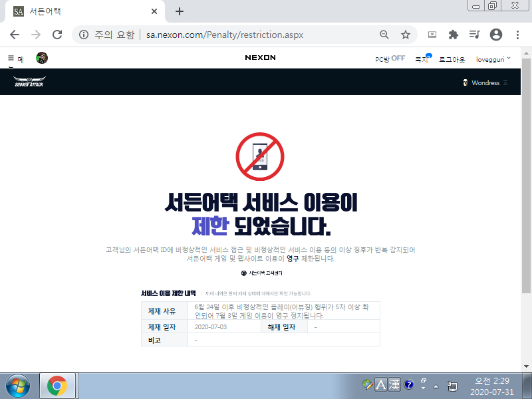Open the Chrome profile avatar icon
The height and width of the screenshot is (399, 532).
tap(495, 35)
